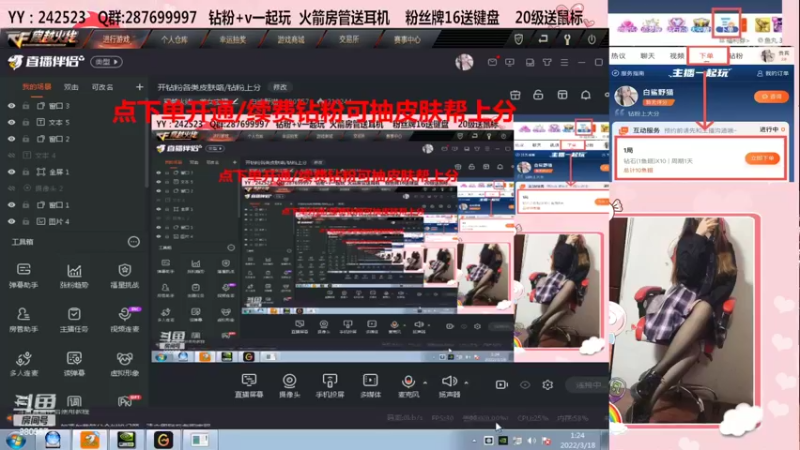800x450 pixels.
Task: Switch to 聊天 tab in right panel
Action: 648,56
